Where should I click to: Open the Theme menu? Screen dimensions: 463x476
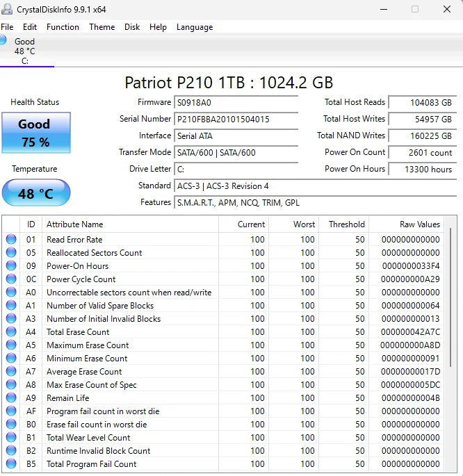[101, 27]
